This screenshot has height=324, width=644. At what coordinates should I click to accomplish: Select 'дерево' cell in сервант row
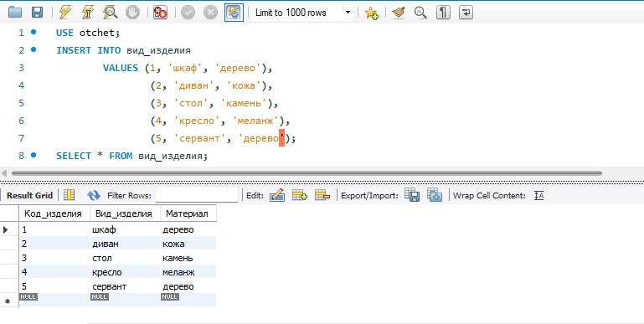tap(188, 286)
